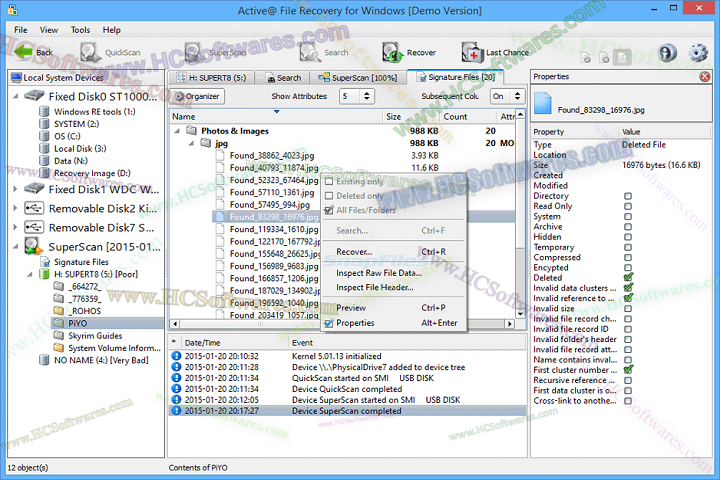This screenshot has width=720, height=480.
Task: Expand the Removable Disk7 node
Action: (16, 228)
